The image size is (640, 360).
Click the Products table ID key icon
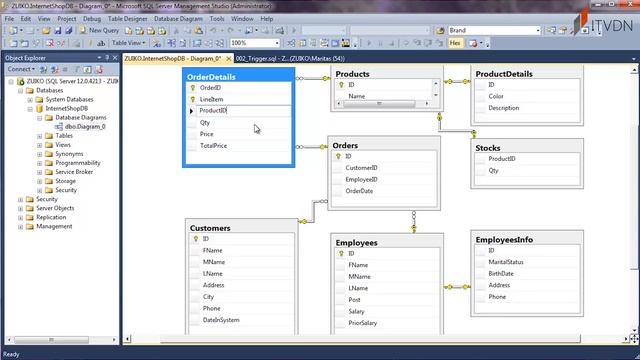point(341,85)
